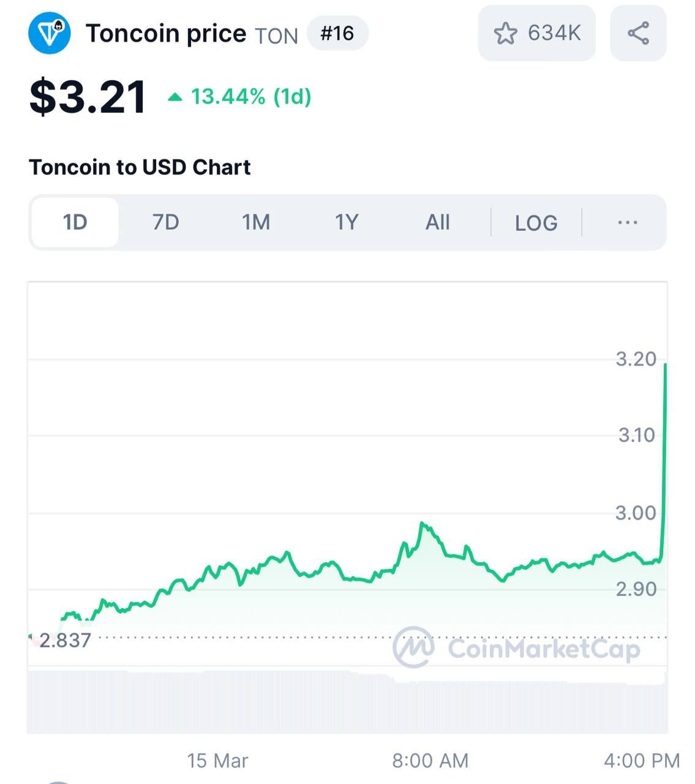This screenshot has width=695, height=784.
Task: Switch to the 1Y timeframe tab
Action: click(x=346, y=222)
